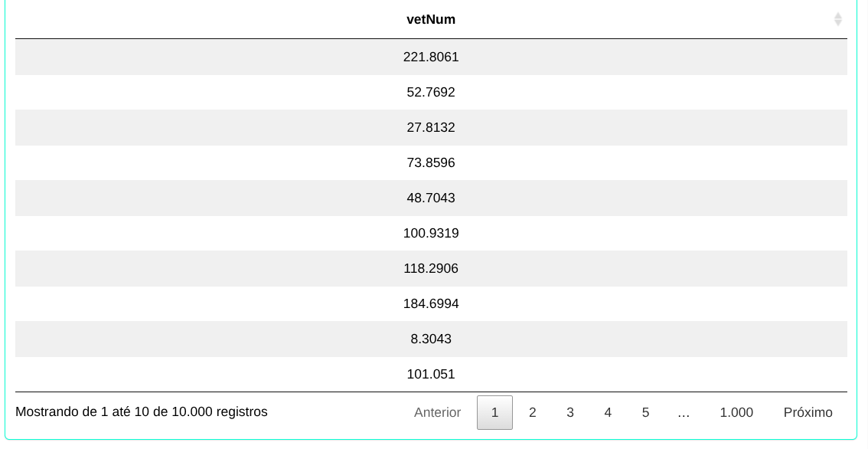This screenshot has height=449, width=868.
Task: Click the 73.8596 table cell
Action: coord(430,162)
